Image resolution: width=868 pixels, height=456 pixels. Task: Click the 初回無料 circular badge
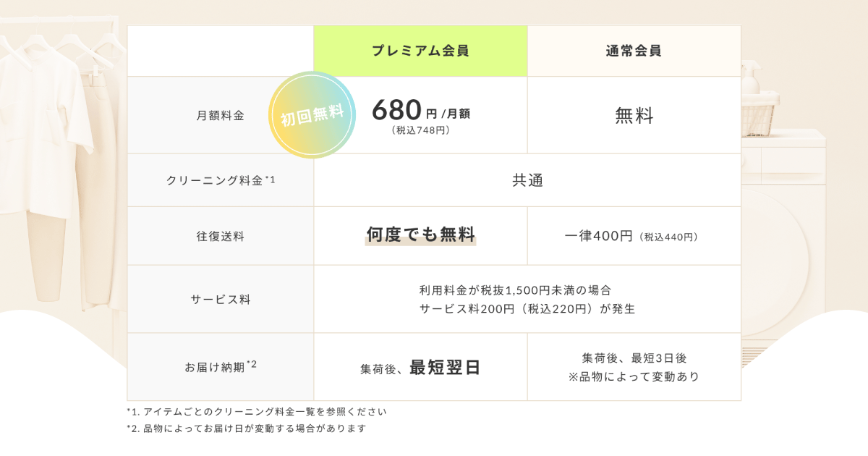(313, 115)
